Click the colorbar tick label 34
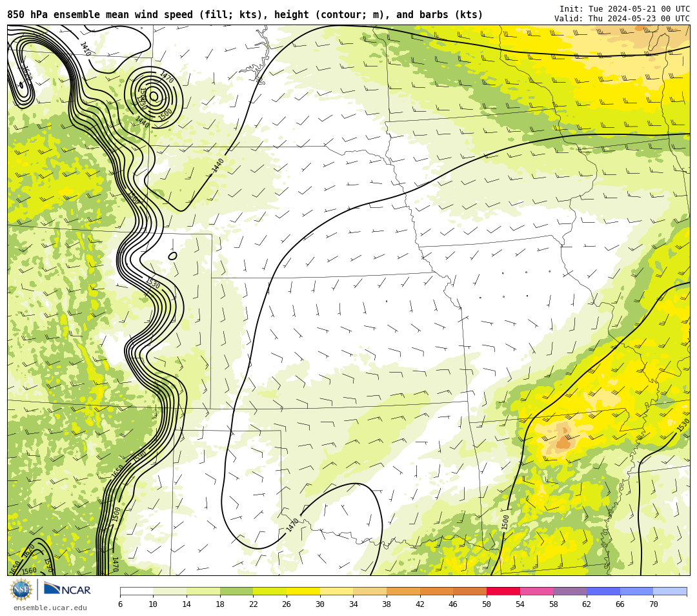Image resolution: width=697 pixels, height=616 pixels. 354,604
